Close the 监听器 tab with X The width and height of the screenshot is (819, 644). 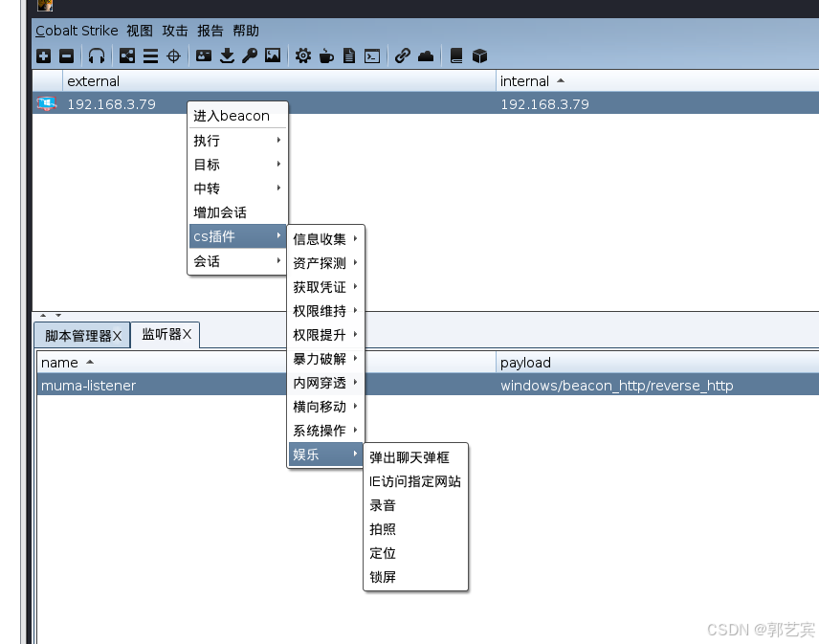(187, 334)
